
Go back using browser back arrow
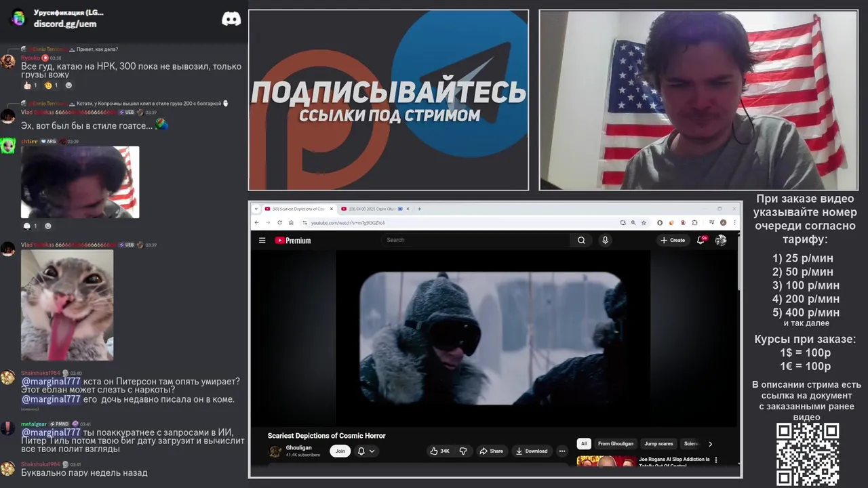[256, 222]
